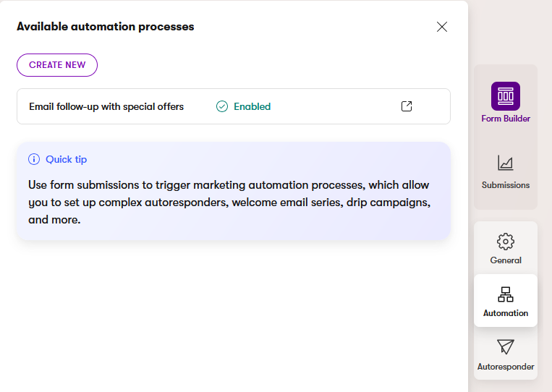
Task: Open the General settings gear icon
Action: pos(506,241)
